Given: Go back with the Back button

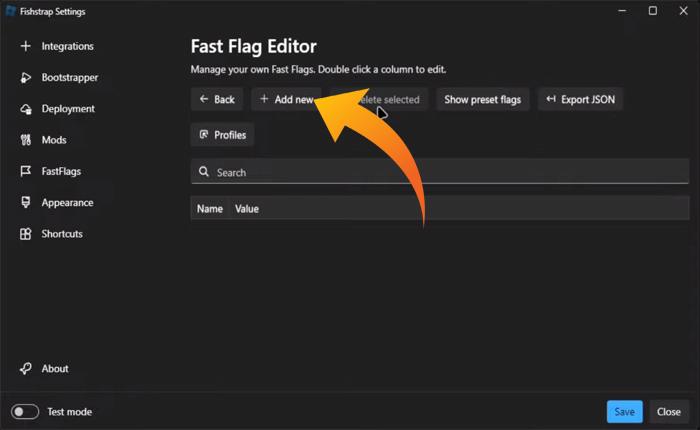Looking at the screenshot, I should [217, 100].
